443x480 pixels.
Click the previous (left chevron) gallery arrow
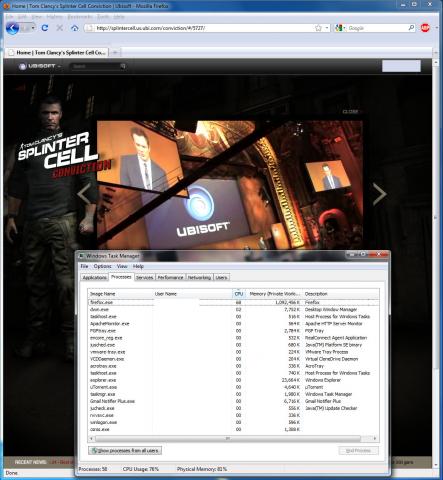(x=83, y=194)
